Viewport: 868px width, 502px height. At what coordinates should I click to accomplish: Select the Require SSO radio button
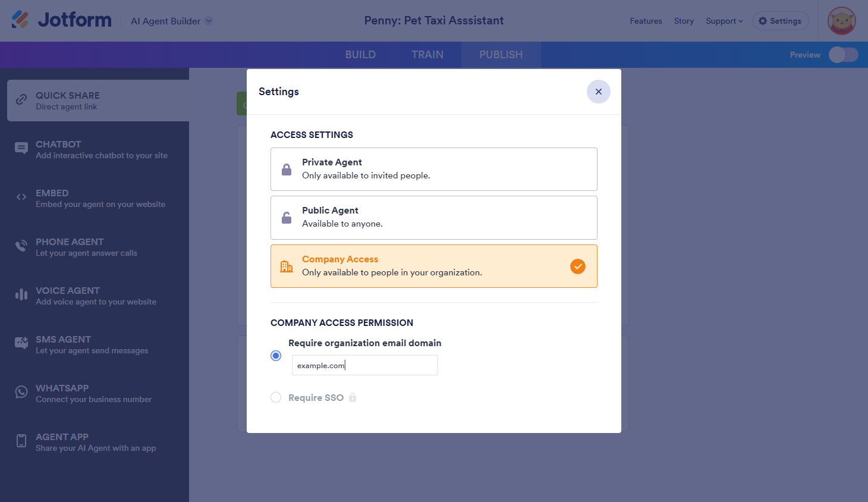pos(276,397)
